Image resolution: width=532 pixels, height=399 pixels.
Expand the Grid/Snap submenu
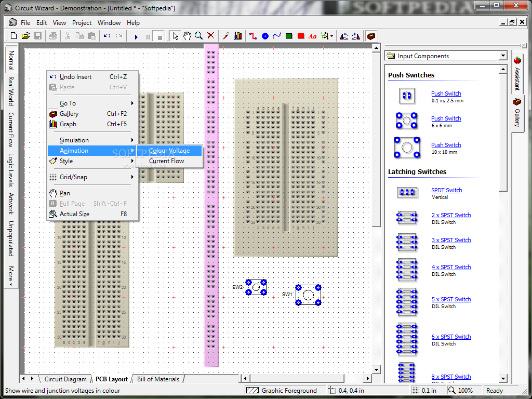[92, 177]
